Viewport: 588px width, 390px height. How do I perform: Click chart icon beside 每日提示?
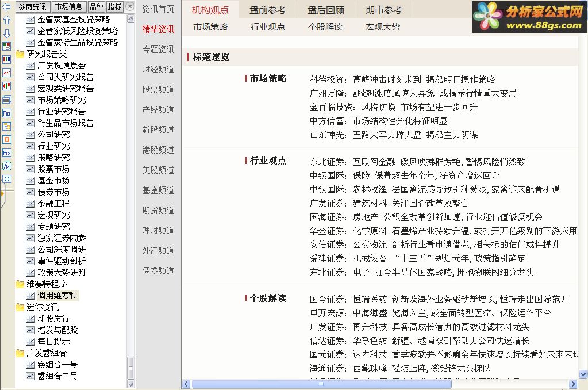coord(30,342)
